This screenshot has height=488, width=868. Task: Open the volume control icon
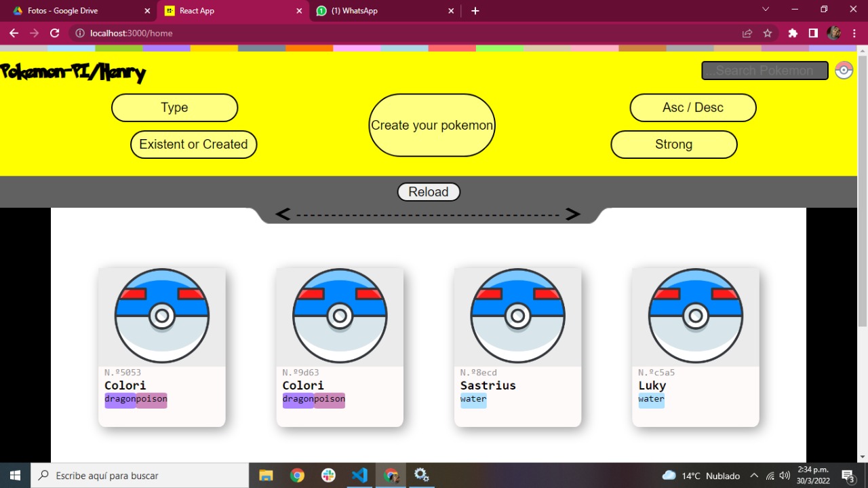tap(785, 476)
